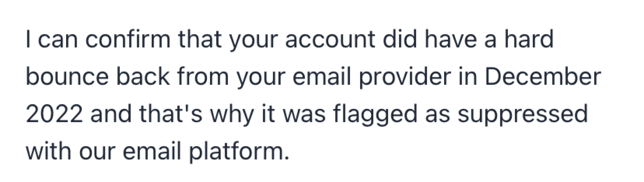The height and width of the screenshot is (182, 644).
Task: Click the year "2022"
Action: 54,114
